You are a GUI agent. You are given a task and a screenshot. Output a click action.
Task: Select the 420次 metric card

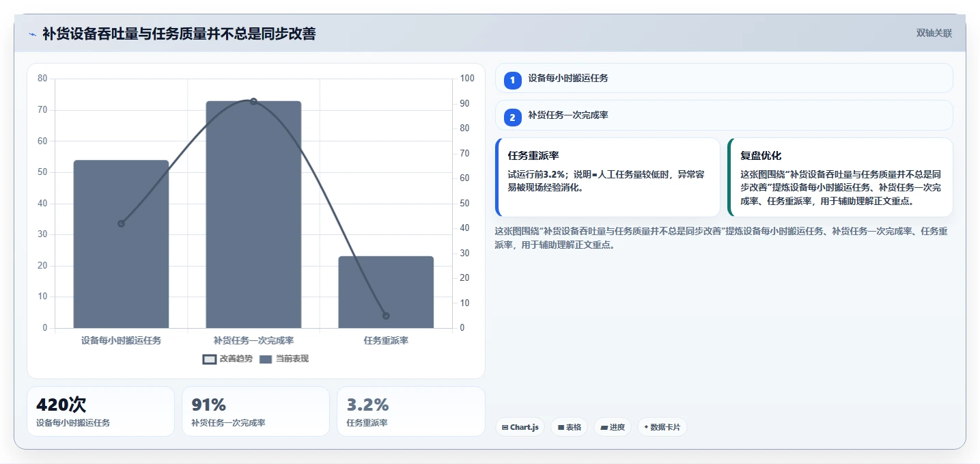(x=101, y=411)
